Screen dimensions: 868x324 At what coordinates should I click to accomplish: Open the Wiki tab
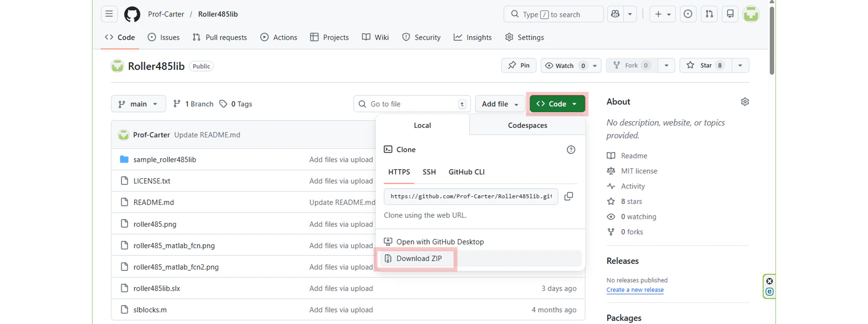375,37
